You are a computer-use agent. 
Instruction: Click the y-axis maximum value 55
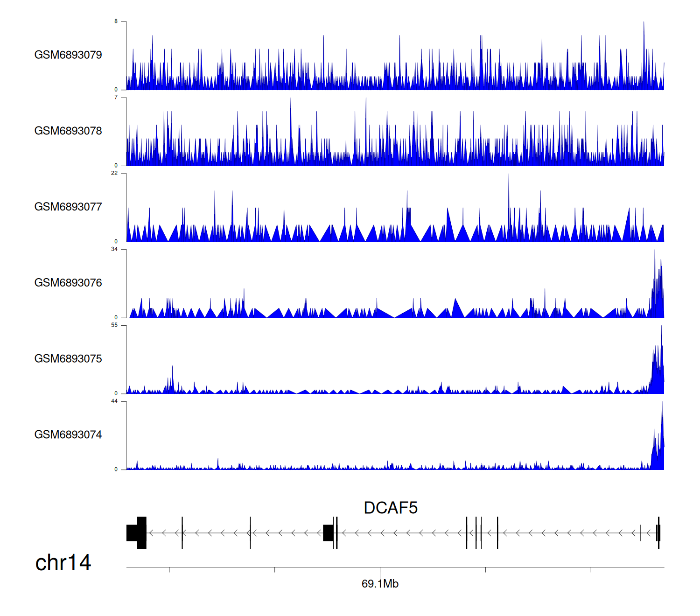[x=114, y=325]
